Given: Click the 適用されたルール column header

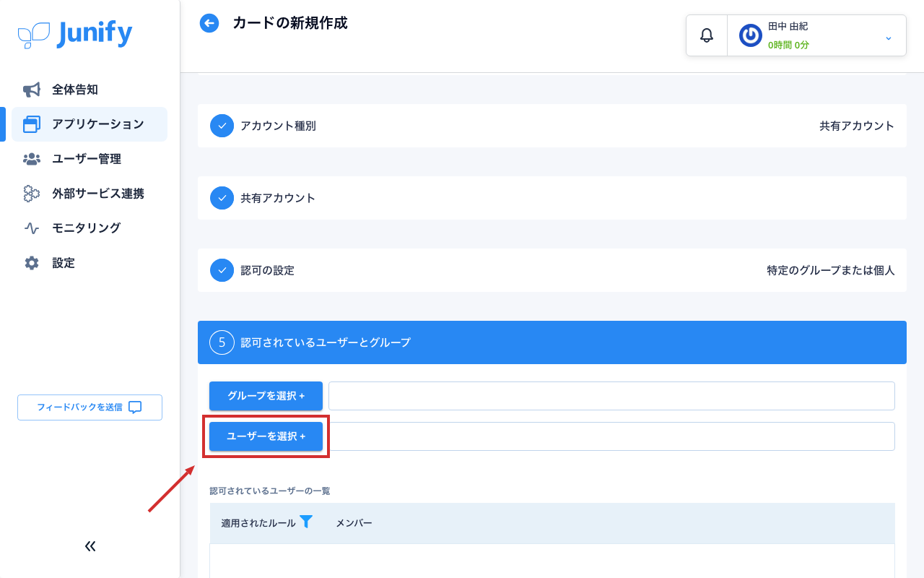Looking at the screenshot, I should pyautogui.click(x=258, y=523).
